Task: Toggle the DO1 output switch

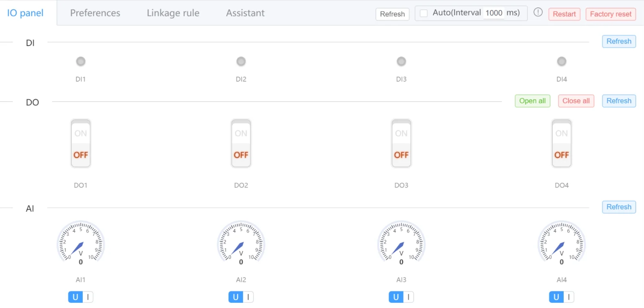Action: click(81, 144)
